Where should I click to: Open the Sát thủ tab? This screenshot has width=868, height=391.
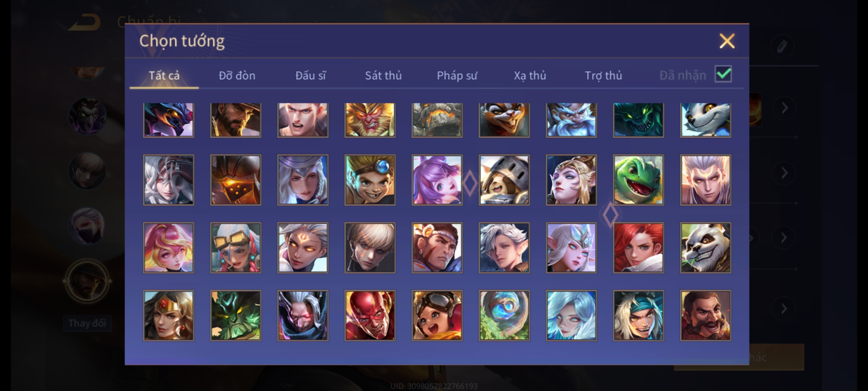(383, 75)
